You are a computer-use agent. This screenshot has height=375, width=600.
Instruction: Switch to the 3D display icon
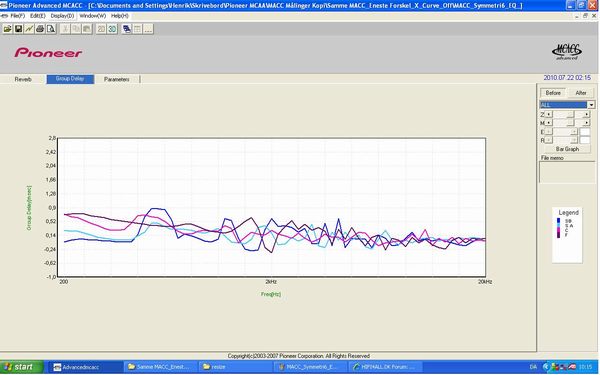point(112,29)
